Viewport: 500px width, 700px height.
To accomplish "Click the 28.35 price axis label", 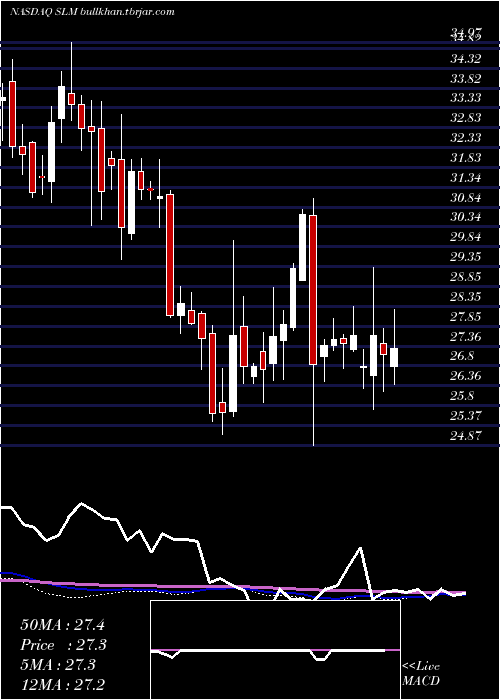I will [466, 296].
